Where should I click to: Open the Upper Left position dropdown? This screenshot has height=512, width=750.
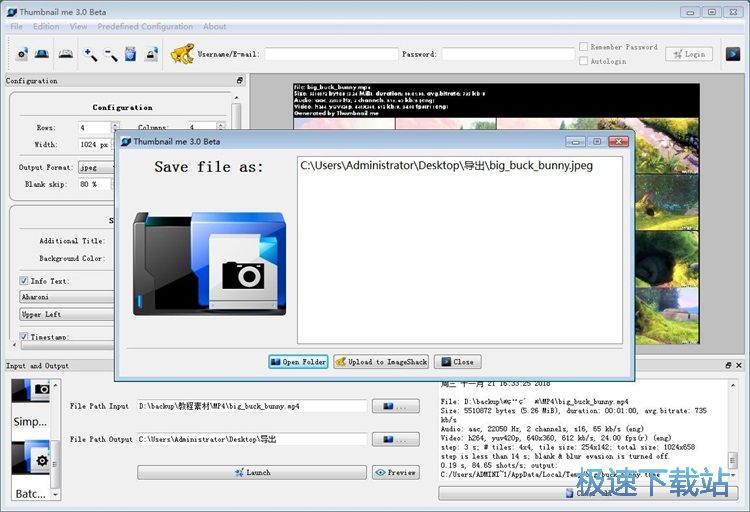tap(67, 314)
